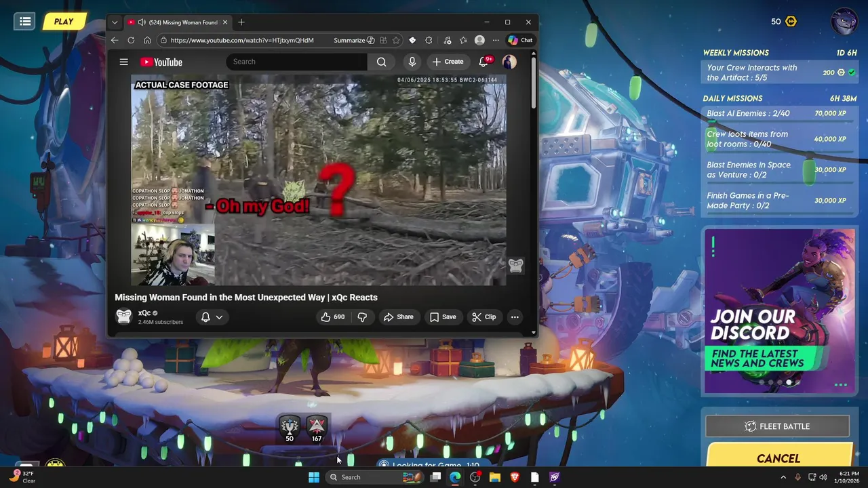Click the red triangle badge showing 167

tap(317, 428)
